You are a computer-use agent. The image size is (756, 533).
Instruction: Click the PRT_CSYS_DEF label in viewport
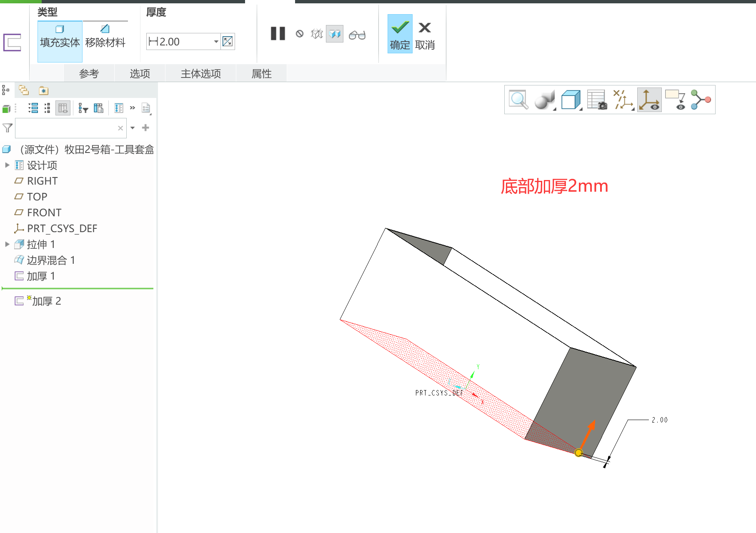pyautogui.click(x=439, y=393)
